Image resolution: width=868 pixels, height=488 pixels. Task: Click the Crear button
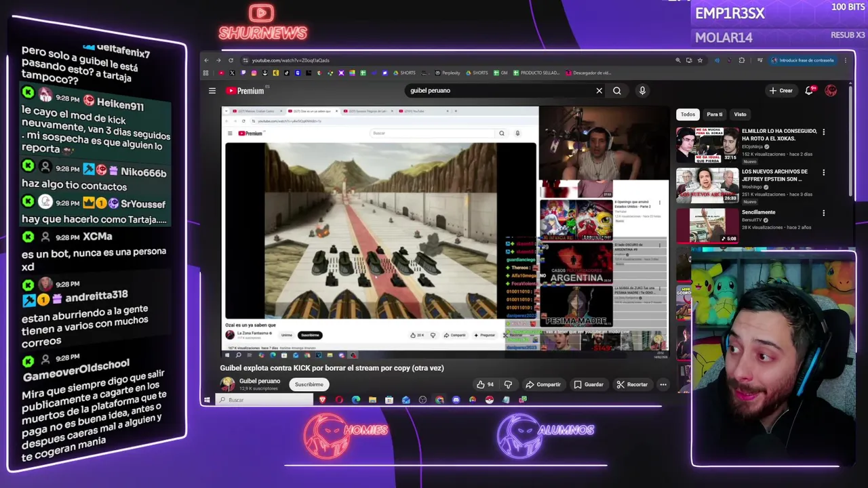781,91
